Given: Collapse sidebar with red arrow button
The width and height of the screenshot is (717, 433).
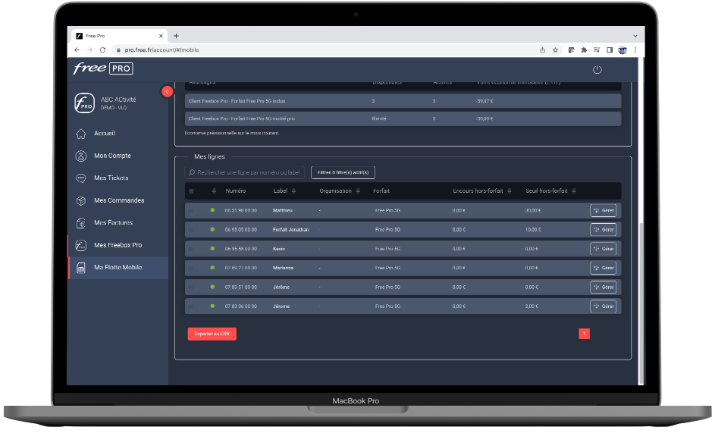Looking at the screenshot, I should pos(167,92).
